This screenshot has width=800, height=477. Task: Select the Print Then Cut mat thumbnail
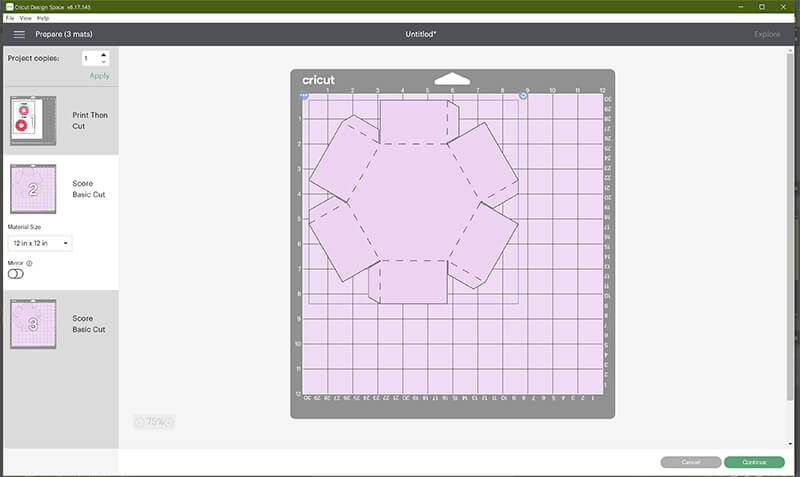coord(33,121)
